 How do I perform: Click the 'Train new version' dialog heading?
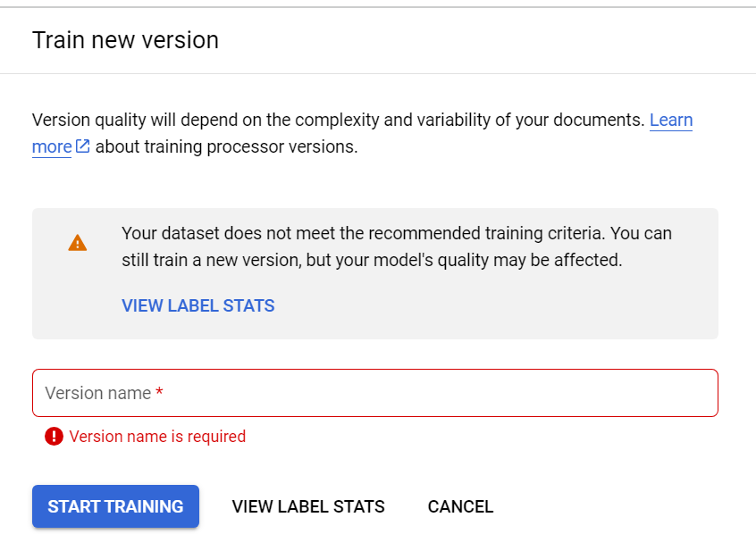point(125,40)
